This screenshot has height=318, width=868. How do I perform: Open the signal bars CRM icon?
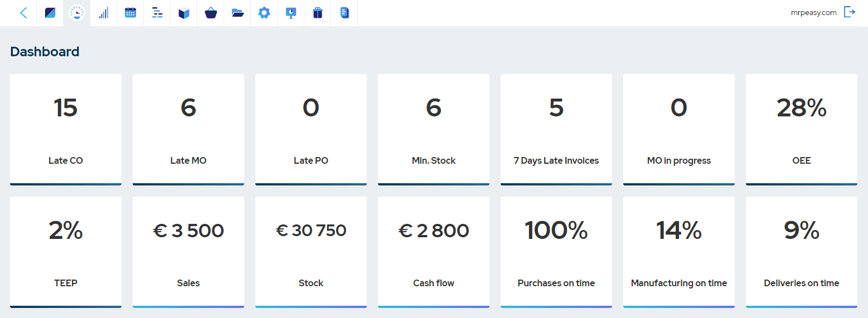click(x=104, y=13)
